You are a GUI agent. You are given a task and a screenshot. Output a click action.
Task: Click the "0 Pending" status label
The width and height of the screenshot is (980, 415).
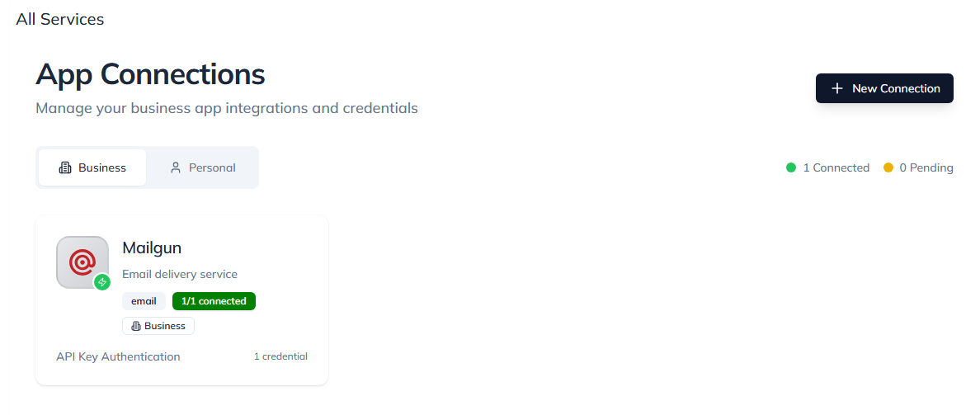coord(926,167)
